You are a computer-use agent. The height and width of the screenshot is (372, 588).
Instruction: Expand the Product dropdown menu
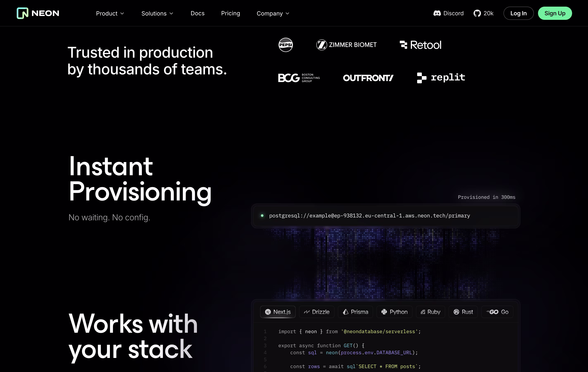(x=110, y=13)
